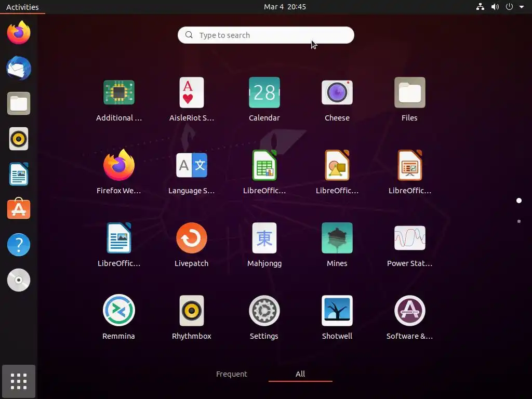Start the Mahjongg game
The image size is (532, 399).
264,238
